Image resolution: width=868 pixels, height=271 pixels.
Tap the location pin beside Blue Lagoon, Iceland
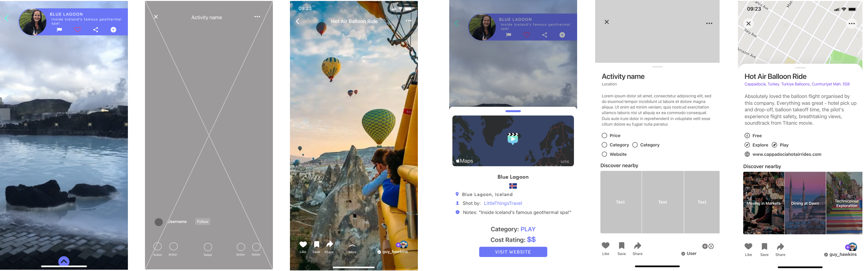tap(457, 194)
